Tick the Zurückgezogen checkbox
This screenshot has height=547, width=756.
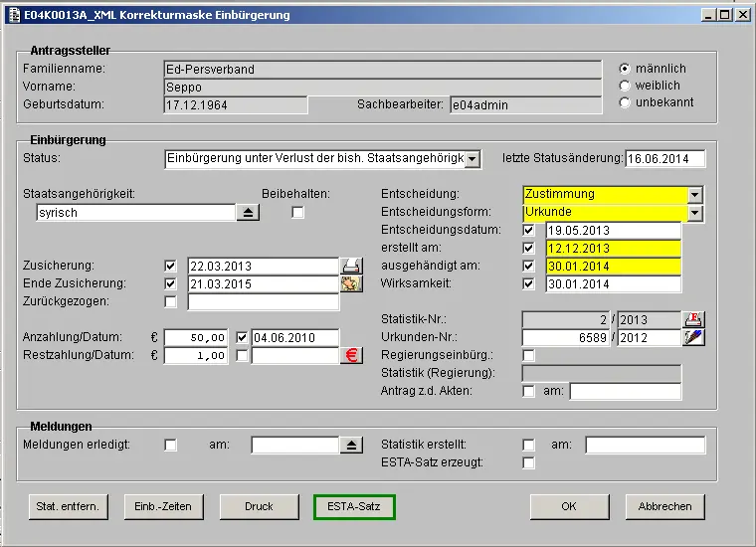[x=170, y=301]
